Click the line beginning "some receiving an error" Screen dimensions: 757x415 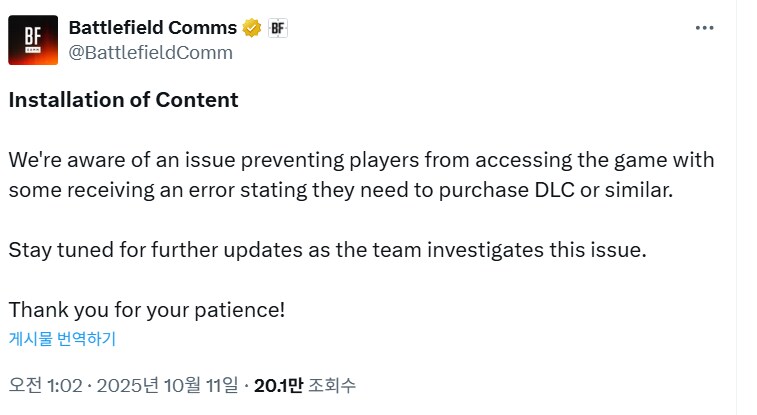pyautogui.click(x=340, y=190)
